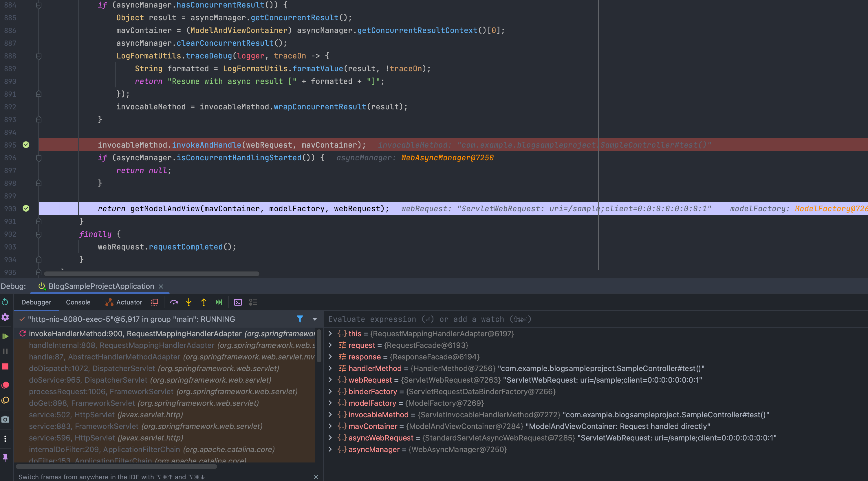Click the Step Into arrow icon

coord(189,302)
